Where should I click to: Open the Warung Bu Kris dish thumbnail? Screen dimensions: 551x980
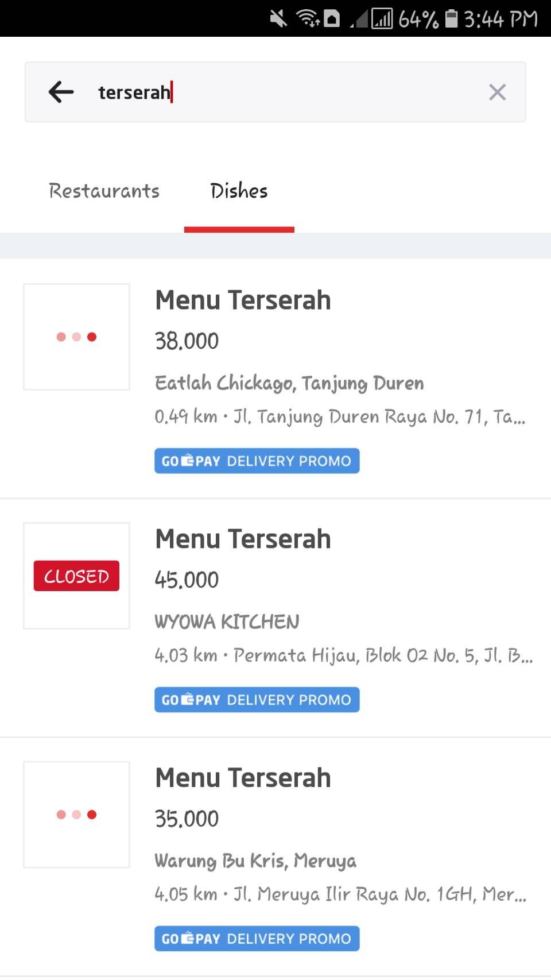tap(76, 815)
